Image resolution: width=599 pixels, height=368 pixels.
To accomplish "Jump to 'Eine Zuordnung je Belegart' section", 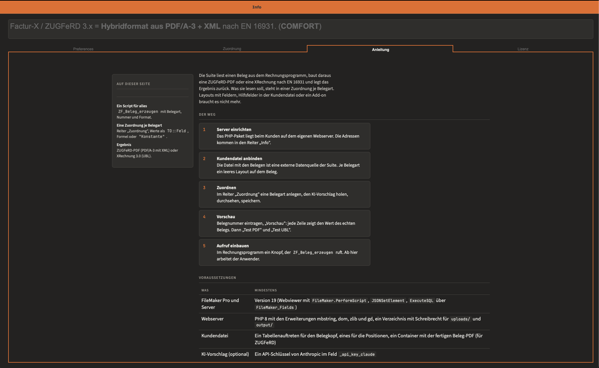I will 139,125.
